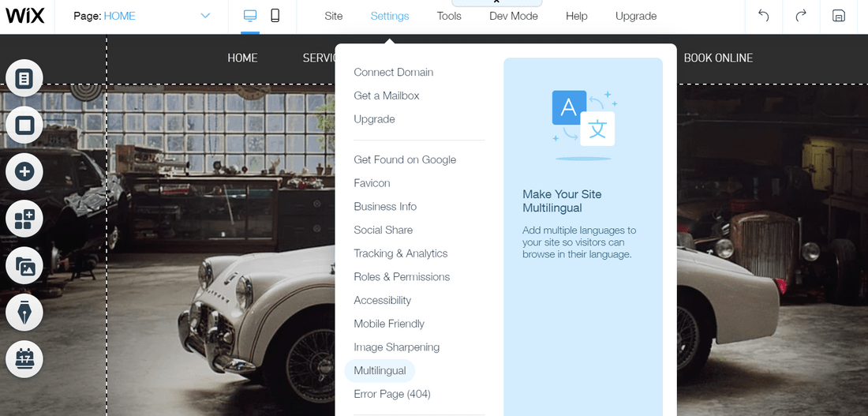Open the Bookings calendar sidebar icon
This screenshot has height=416, width=868.
(x=24, y=359)
